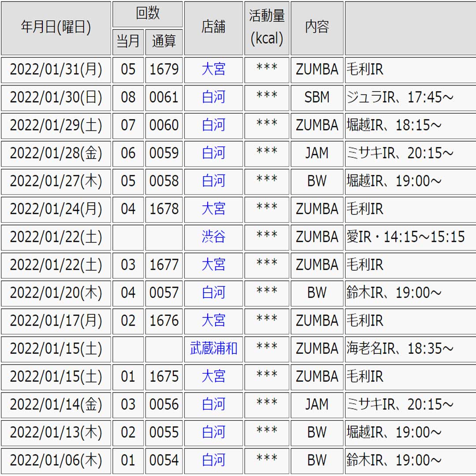Click the note ミサキIR、20:15～ for 2022/01/28
476x476 pixels.
click(x=400, y=153)
